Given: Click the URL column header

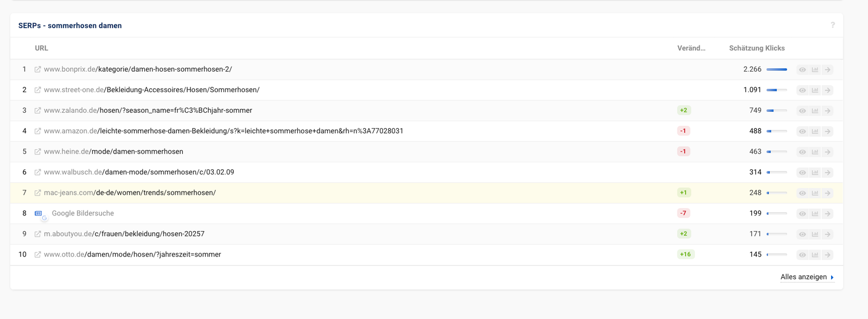Looking at the screenshot, I should point(42,48).
